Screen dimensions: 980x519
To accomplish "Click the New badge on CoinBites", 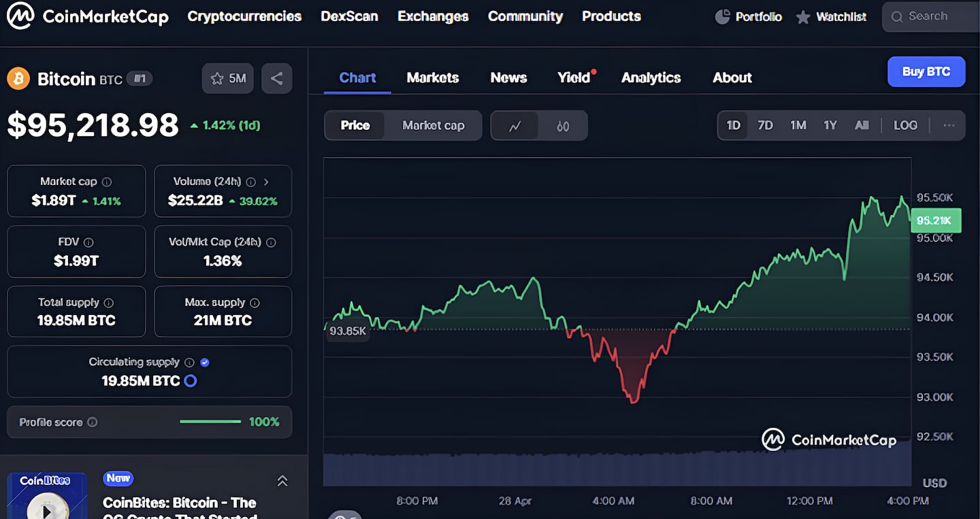I will point(118,478).
